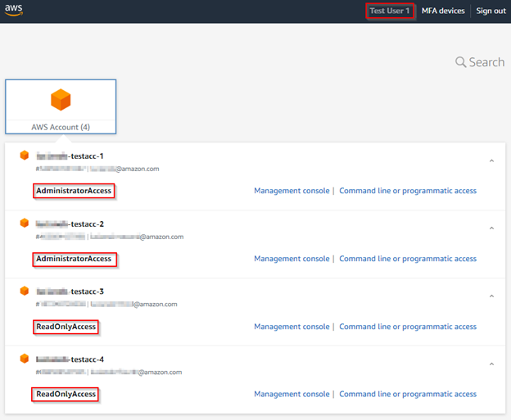This screenshot has width=511, height=420.
Task: Select the AWS Account (4) tile
Action: pos(61,106)
